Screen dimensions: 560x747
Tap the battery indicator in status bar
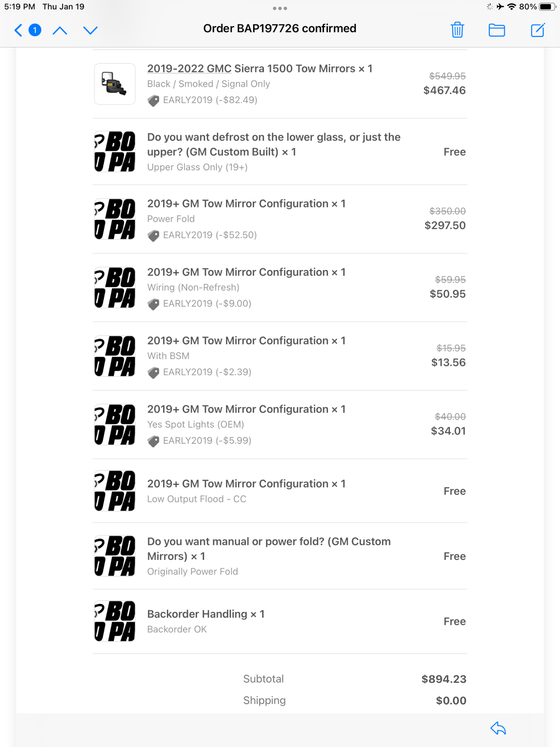point(547,7)
